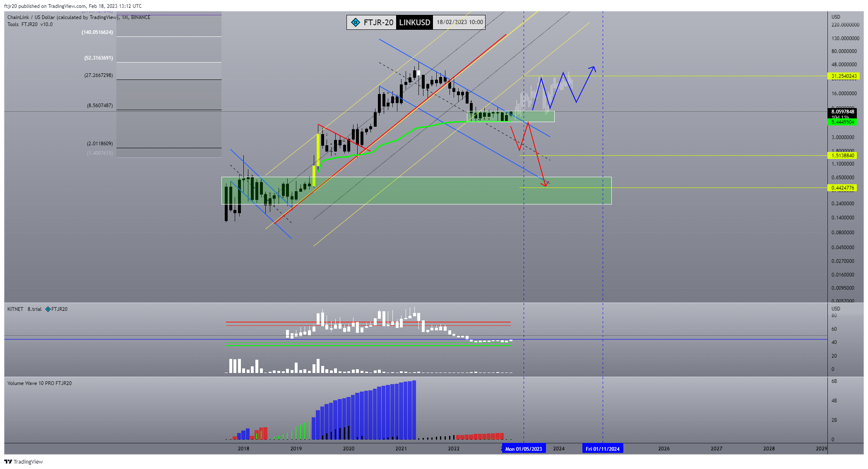The image size is (868, 469).
Task: Click 0.0095000 on the price axis
Action: [843, 288]
